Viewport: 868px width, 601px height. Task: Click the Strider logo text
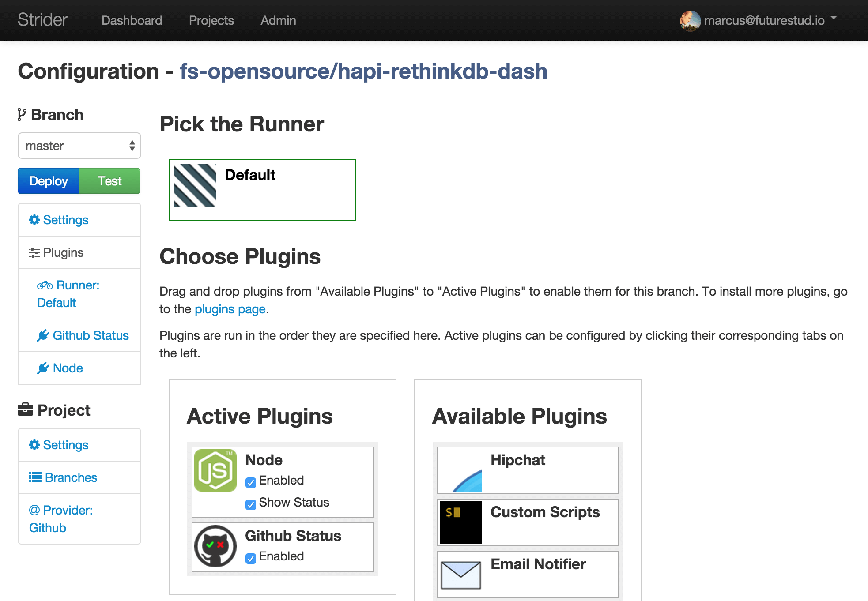click(x=42, y=20)
